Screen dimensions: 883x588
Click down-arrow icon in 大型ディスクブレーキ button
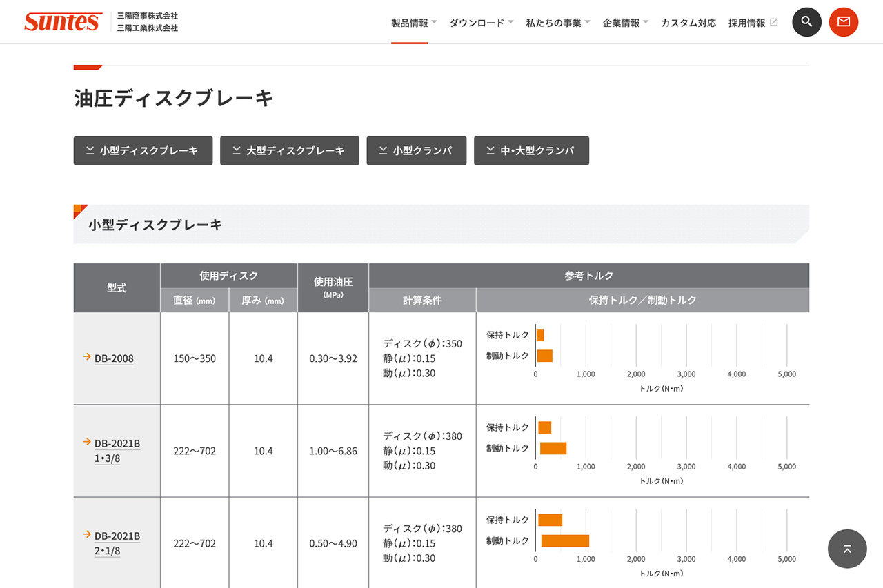[237, 150]
